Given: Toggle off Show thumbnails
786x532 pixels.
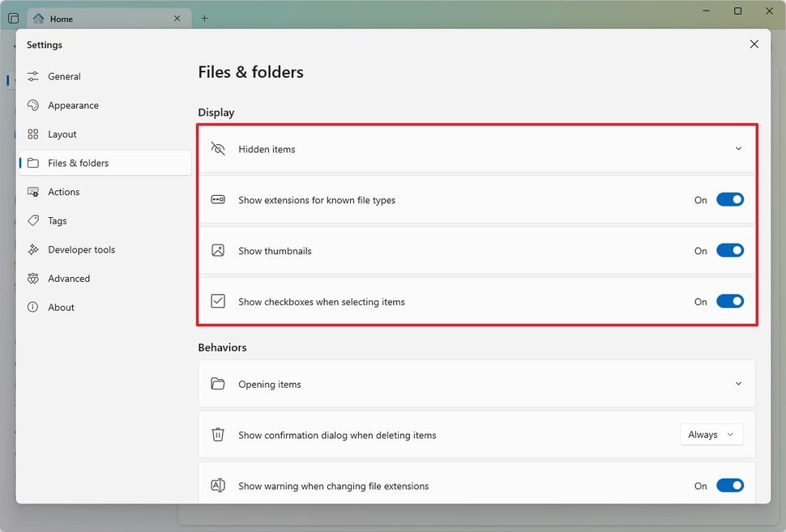Looking at the screenshot, I should [x=729, y=250].
